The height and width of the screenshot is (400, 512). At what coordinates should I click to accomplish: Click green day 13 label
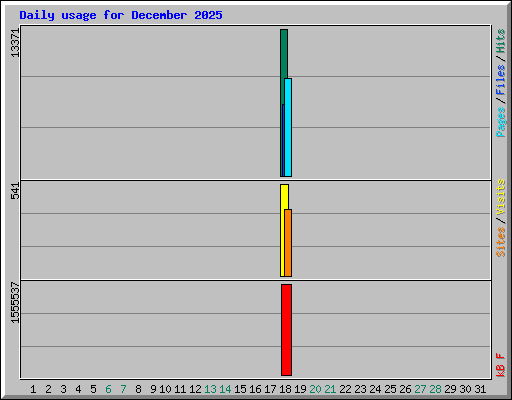point(210,389)
